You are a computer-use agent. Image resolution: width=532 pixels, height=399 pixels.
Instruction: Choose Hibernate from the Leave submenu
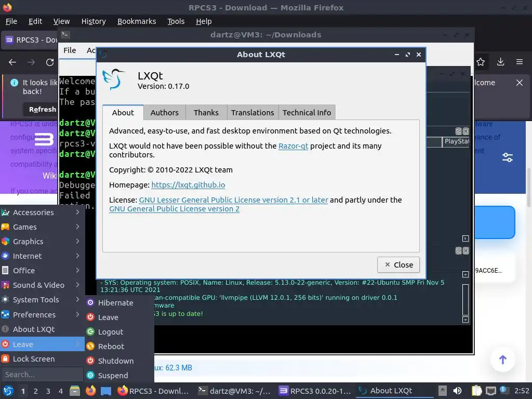tap(119, 303)
